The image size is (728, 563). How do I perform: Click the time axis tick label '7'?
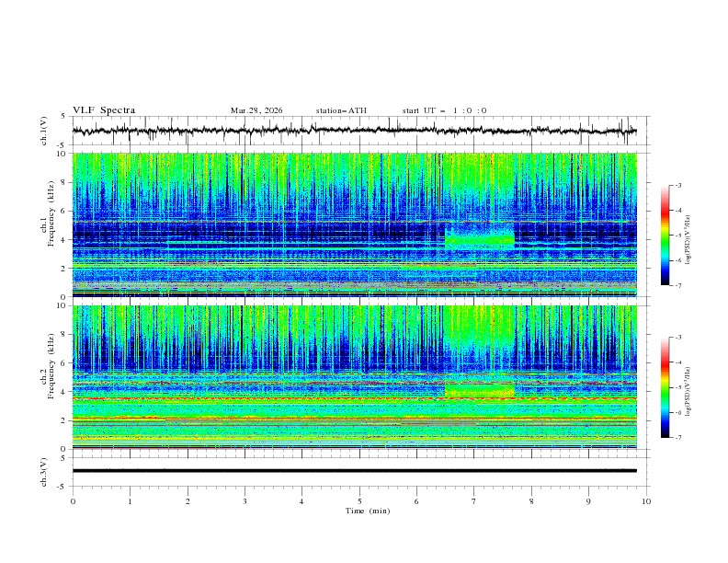474,501
